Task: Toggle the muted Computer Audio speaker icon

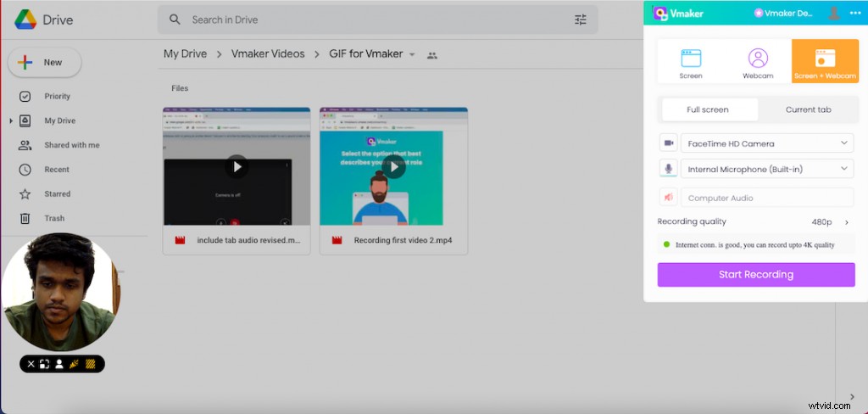Action: (669, 198)
